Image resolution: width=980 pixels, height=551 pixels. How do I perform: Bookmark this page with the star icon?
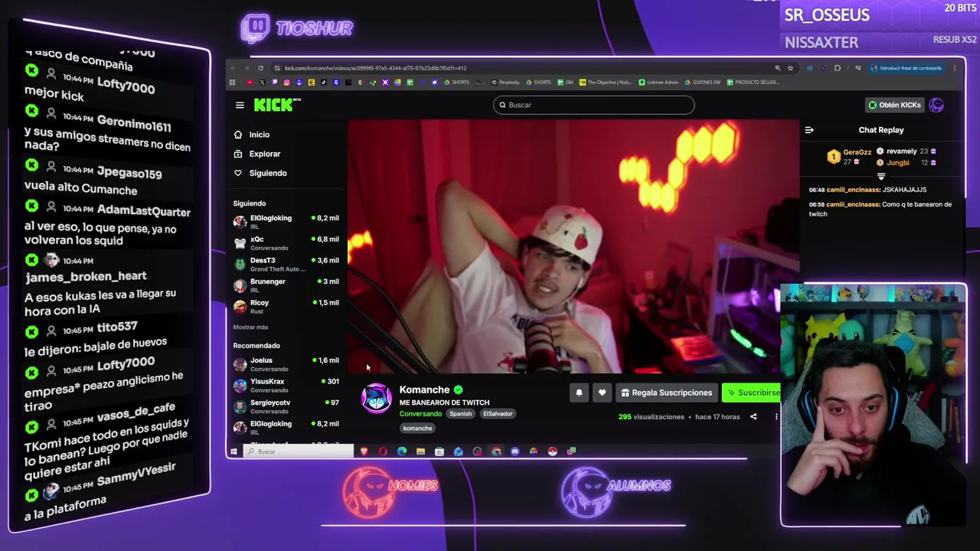click(790, 68)
